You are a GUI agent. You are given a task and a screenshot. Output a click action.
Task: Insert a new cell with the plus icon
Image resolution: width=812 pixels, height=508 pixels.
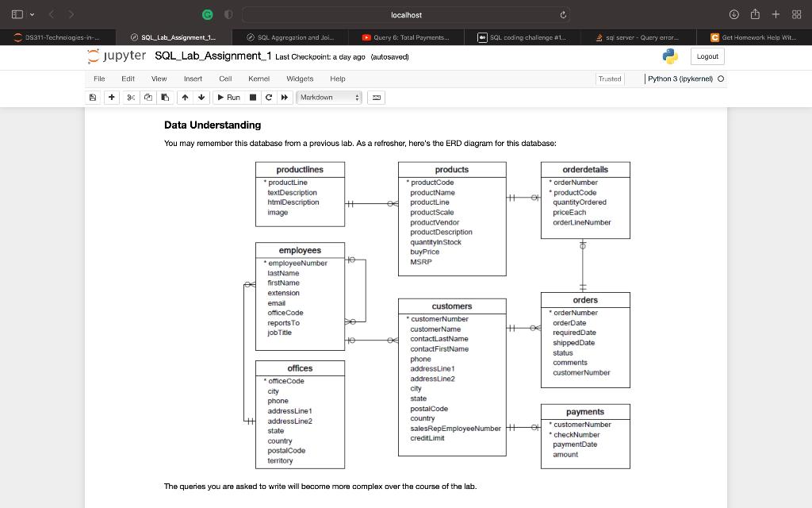click(x=110, y=97)
